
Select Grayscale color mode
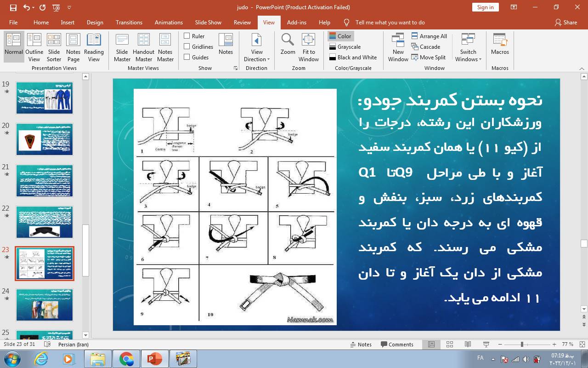pos(345,46)
